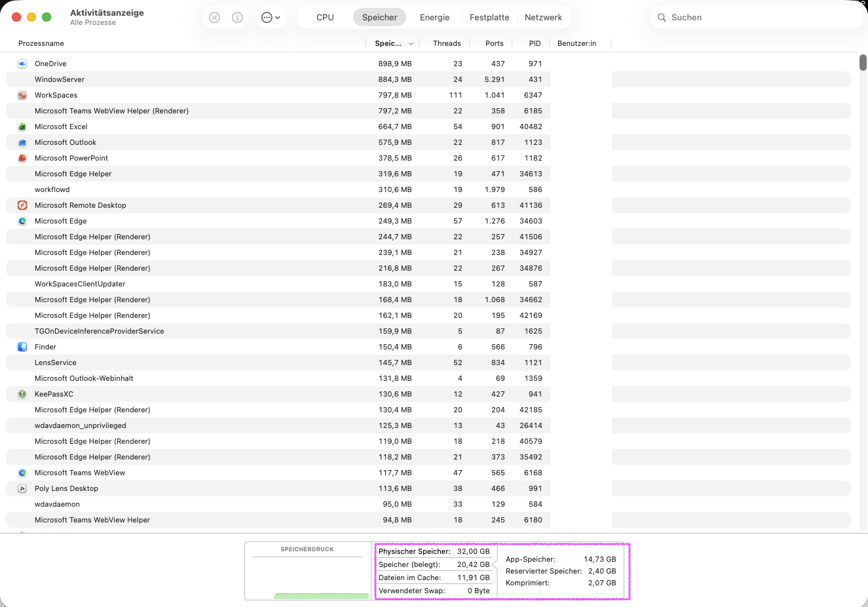This screenshot has height=607, width=868.
Task: Sort by the Ports column header
Action: (495, 43)
